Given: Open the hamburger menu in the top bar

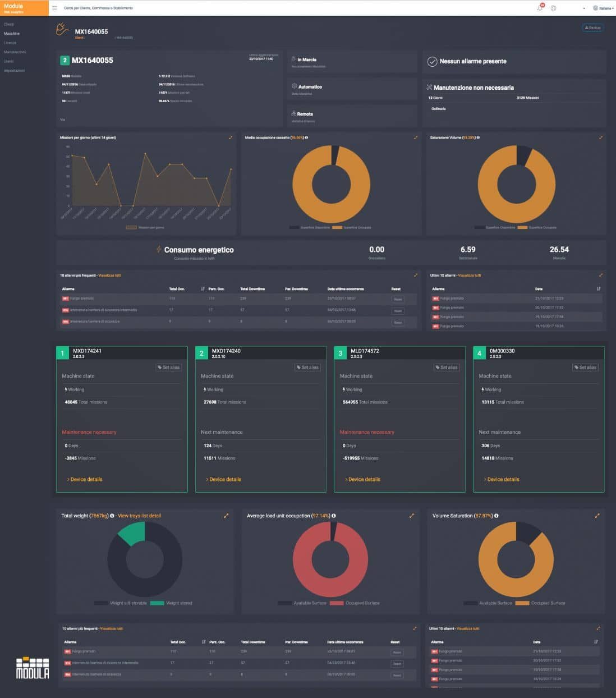Looking at the screenshot, I should 54,8.
